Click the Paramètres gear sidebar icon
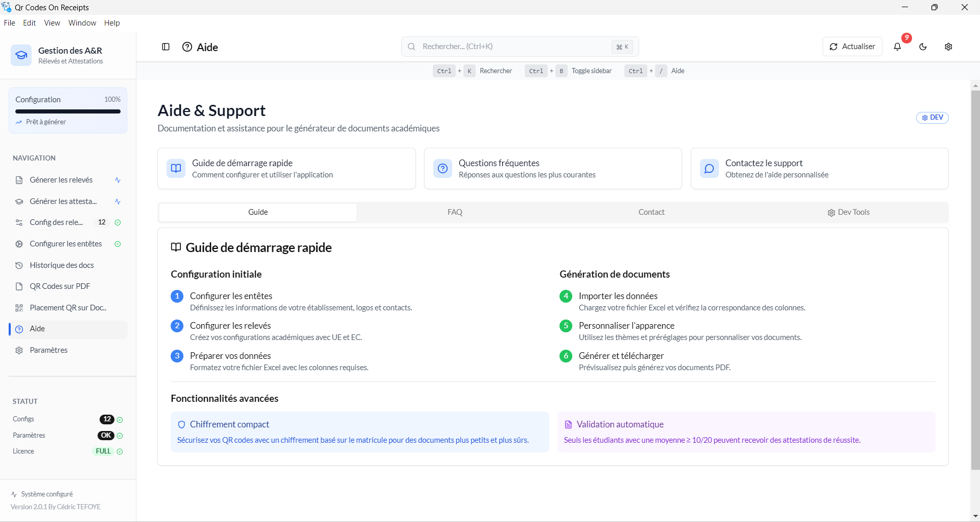 click(x=19, y=350)
